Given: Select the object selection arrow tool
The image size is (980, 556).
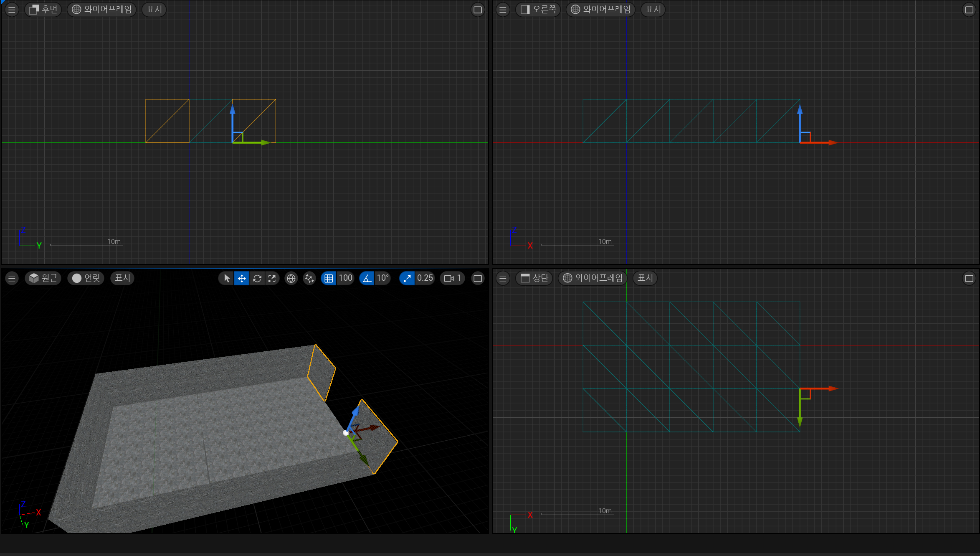Looking at the screenshot, I should [x=226, y=278].
